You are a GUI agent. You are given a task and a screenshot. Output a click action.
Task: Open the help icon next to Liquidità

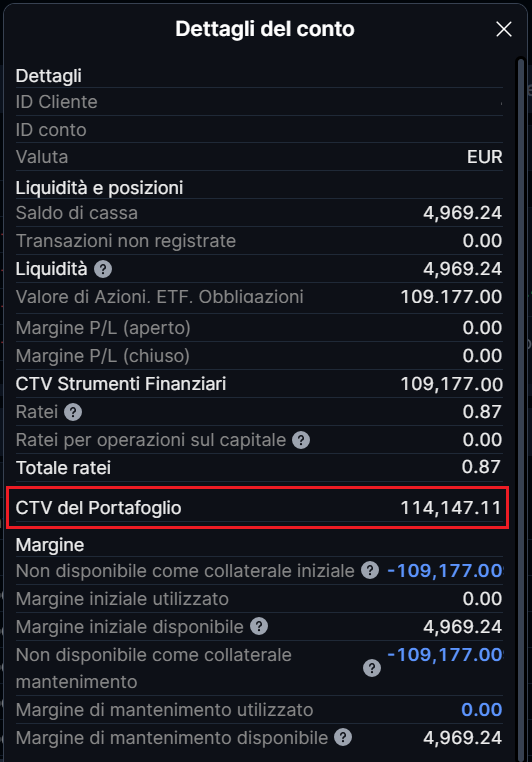click(103, 269)
